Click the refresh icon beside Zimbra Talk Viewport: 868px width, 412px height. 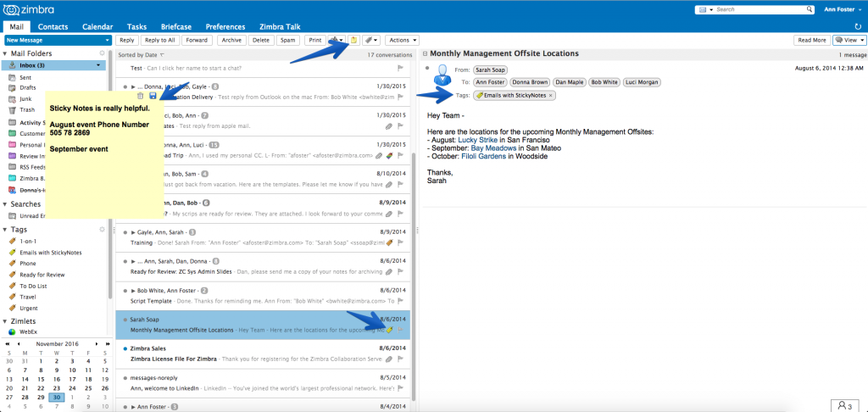[858, 26]
